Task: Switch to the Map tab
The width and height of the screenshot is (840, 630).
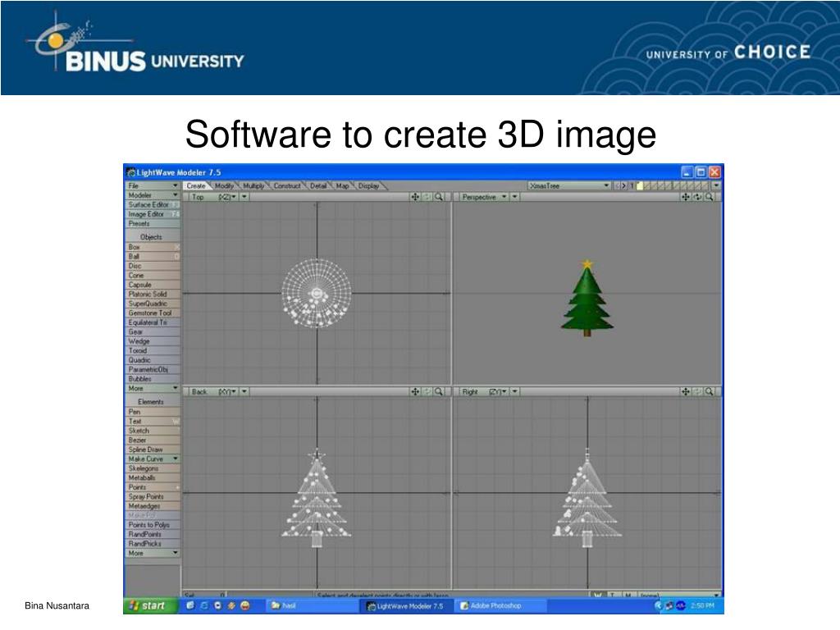Action: tap(342, 186)
